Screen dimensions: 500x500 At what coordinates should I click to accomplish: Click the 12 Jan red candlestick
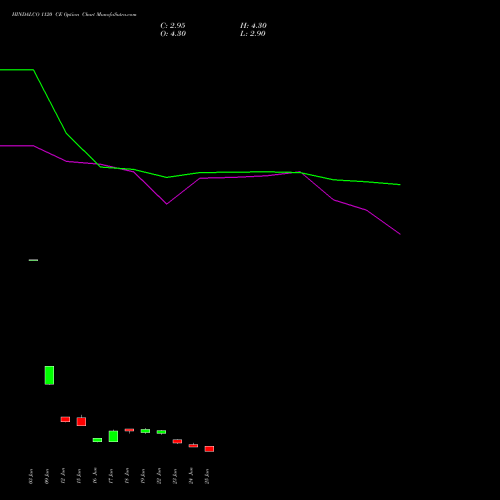(65, 419)
